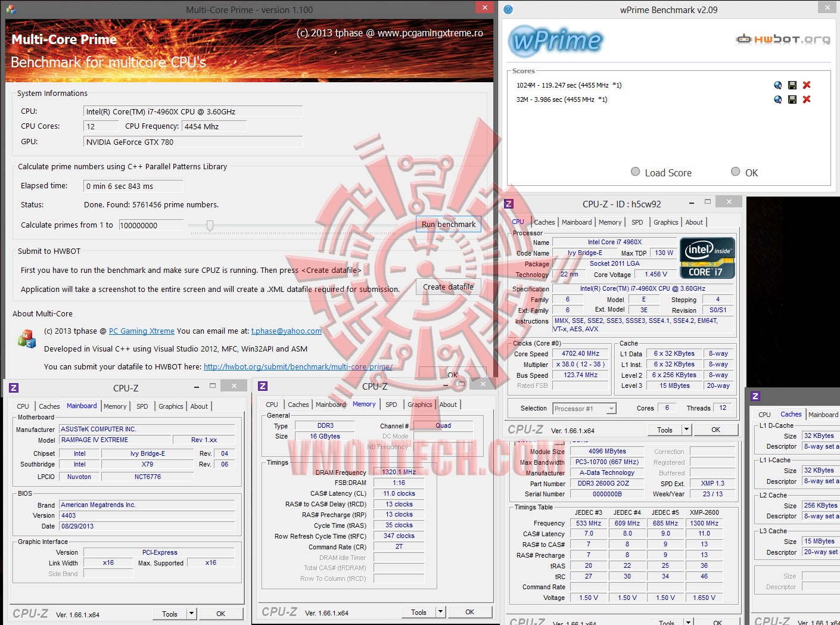Click the Z icon of CPU-Z Caches window
Image resolution: width=840 pixels, height=625 pixels.
coord(755,396)
